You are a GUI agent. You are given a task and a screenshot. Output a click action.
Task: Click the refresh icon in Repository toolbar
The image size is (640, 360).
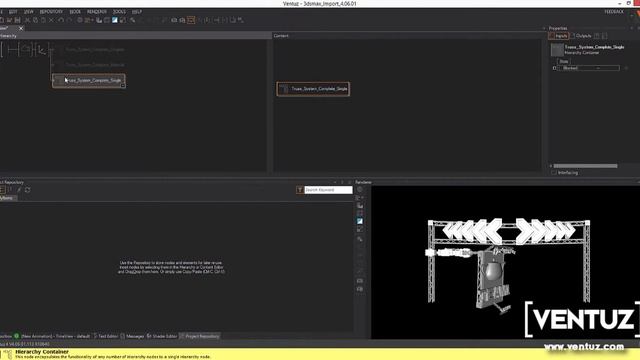(28, 190)
